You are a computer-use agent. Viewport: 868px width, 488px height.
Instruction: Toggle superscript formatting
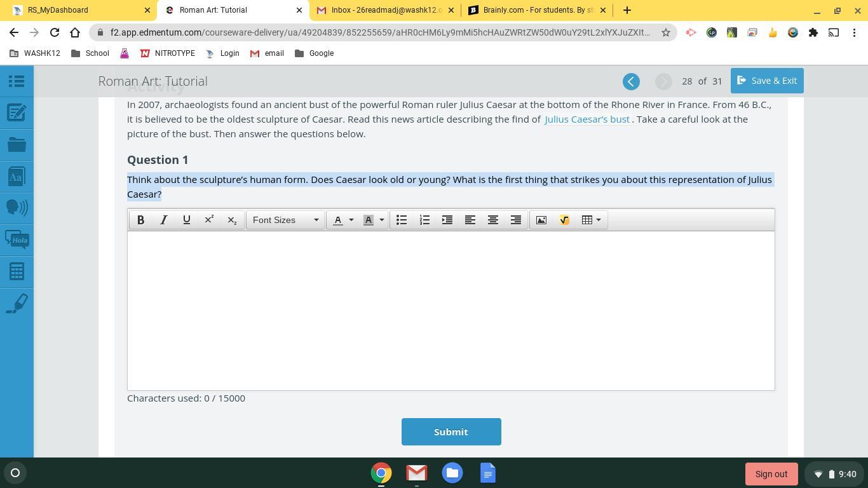tap(209, 220)
